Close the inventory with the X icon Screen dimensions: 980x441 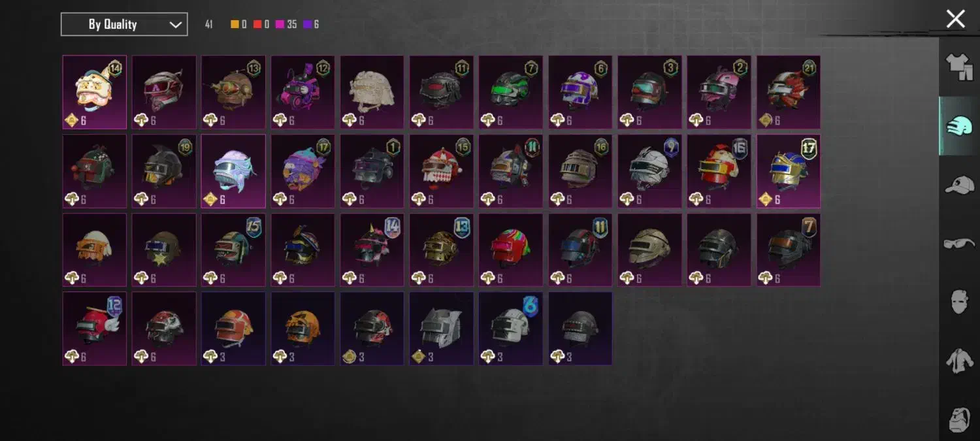tap(955, 19)
